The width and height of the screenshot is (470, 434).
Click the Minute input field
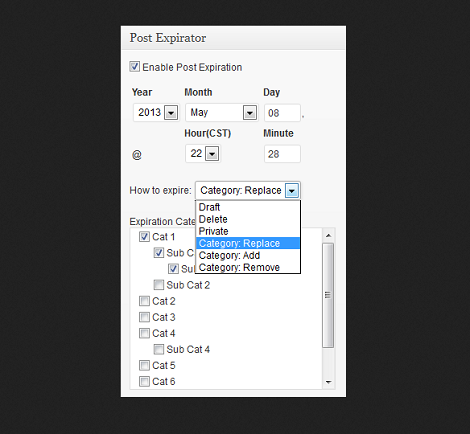click(x=282, y=154)
